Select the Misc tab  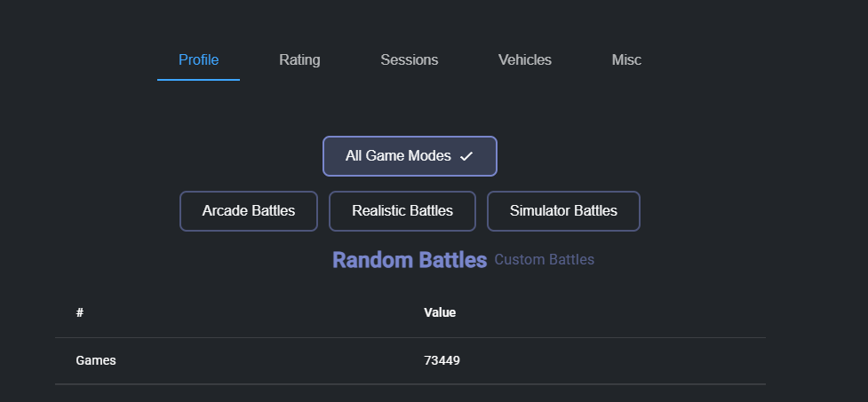tap(626, 59)
